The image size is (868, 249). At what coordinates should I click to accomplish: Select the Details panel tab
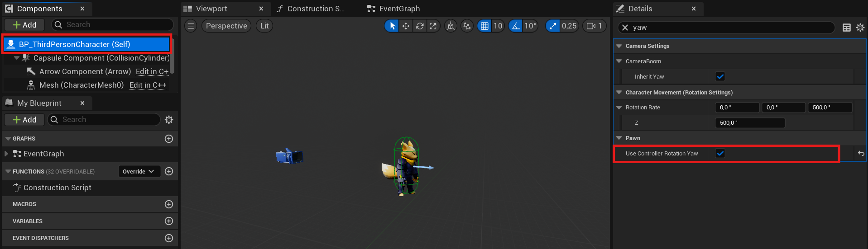(640, 9)
